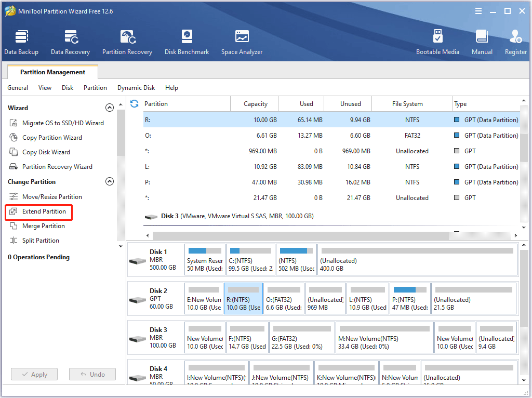The height and width of the screenshot is (398, 532).
Task: Open the Bootable Media builder
Action: [x=437, y=43]
